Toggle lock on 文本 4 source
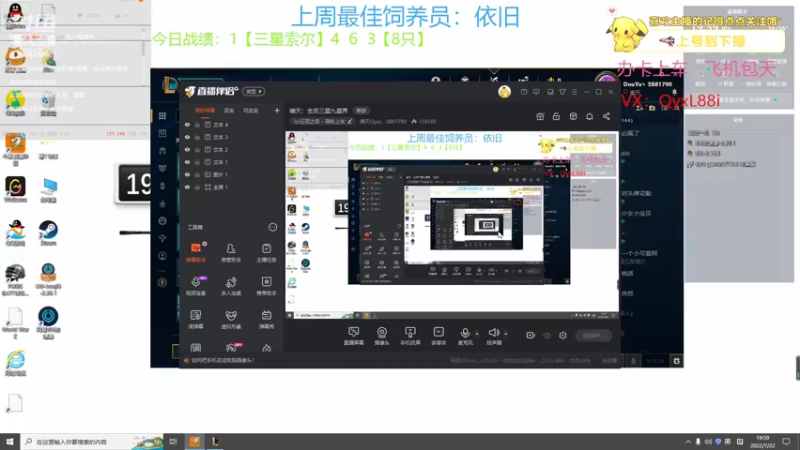The height and width of the screenshot is (450, 800). point(197,124)
